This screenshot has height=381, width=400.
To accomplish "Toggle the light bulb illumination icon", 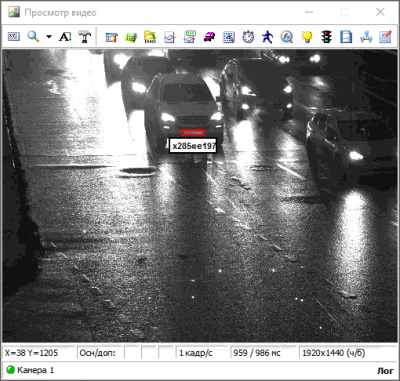I will pyautogui.click(x=306, y=37).
